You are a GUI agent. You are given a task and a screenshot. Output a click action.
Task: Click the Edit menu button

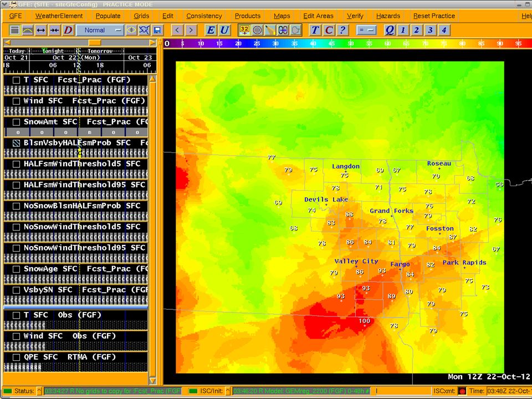tap(167, 16)
